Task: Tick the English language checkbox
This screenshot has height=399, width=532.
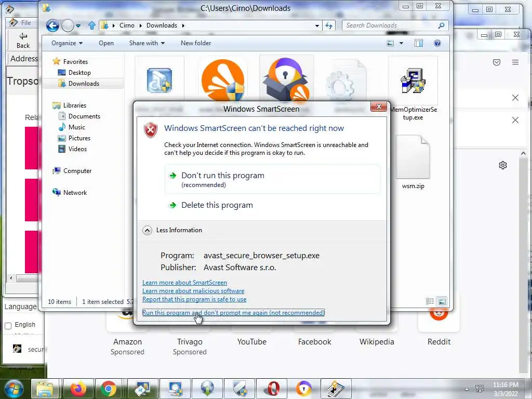Action: (8, 326)
